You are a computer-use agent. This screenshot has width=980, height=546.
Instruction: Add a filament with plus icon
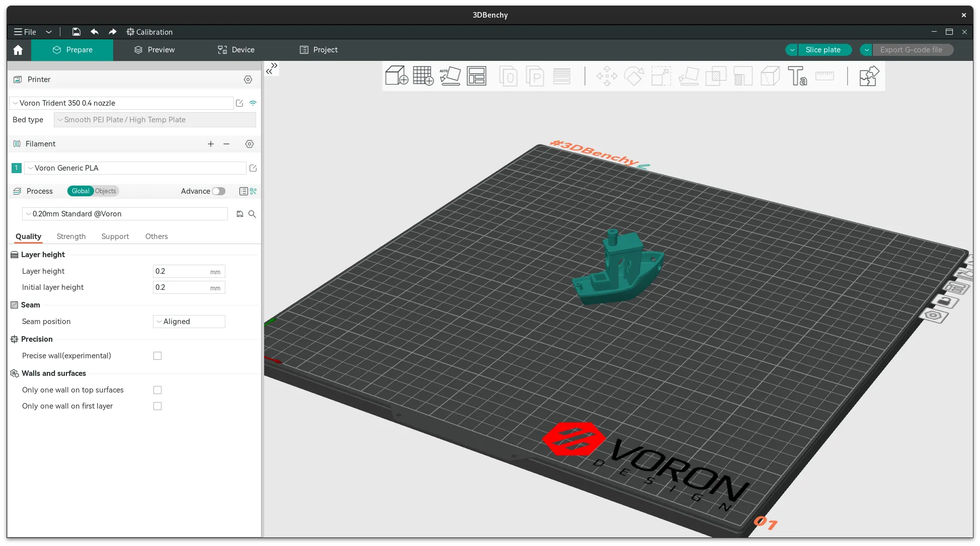[211, 144]
